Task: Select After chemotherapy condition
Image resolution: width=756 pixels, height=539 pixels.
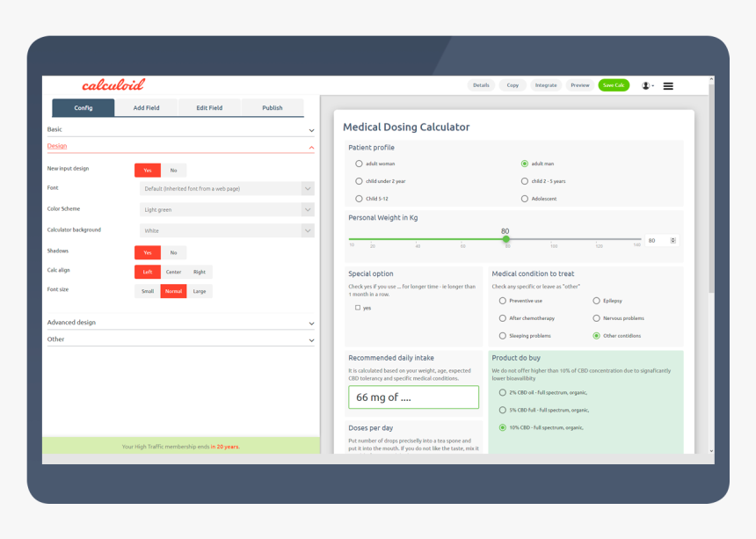Action: 503,318
